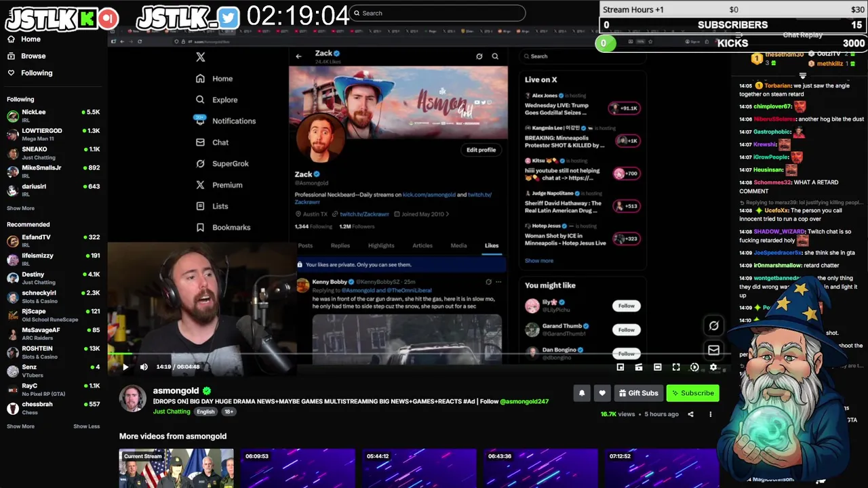Image resolution: width=868 pixels, height=488 pixels.
Task: Open Notifications in the X sidebar
Action: 225,121
